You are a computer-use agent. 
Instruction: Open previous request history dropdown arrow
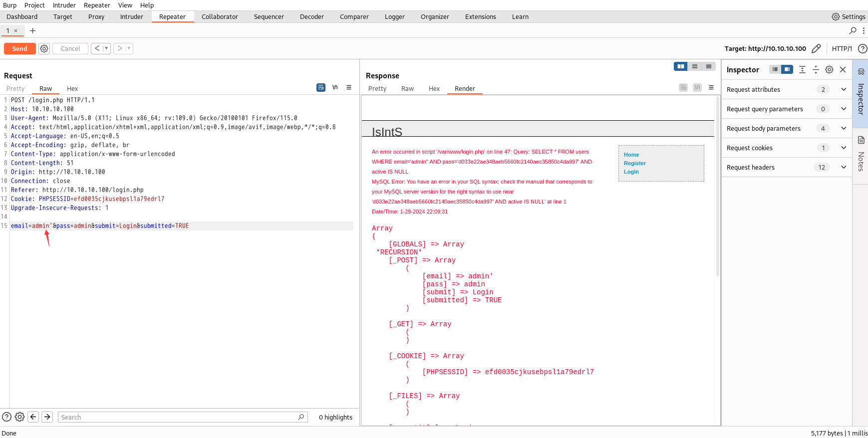[106, 48]
